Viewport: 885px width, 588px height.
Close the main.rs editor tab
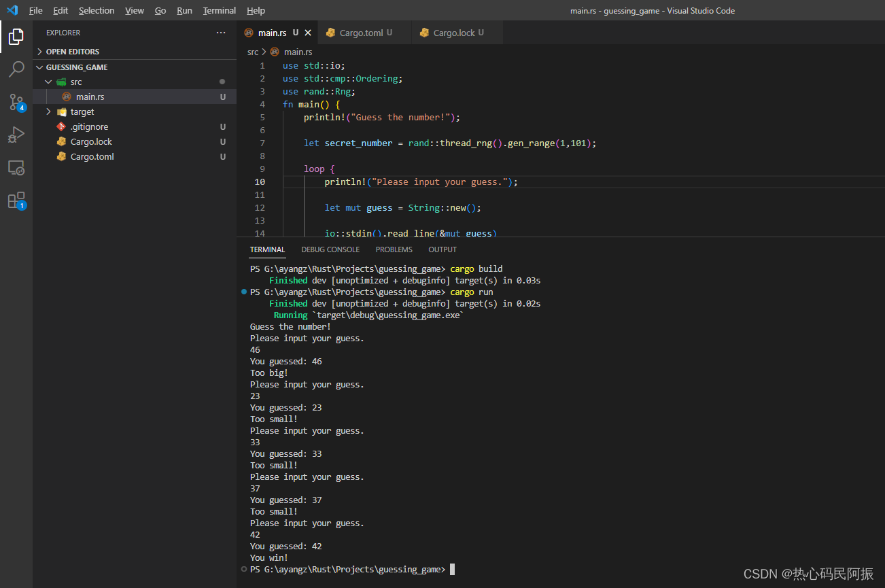pyautogui.click(x=308, y=33)
